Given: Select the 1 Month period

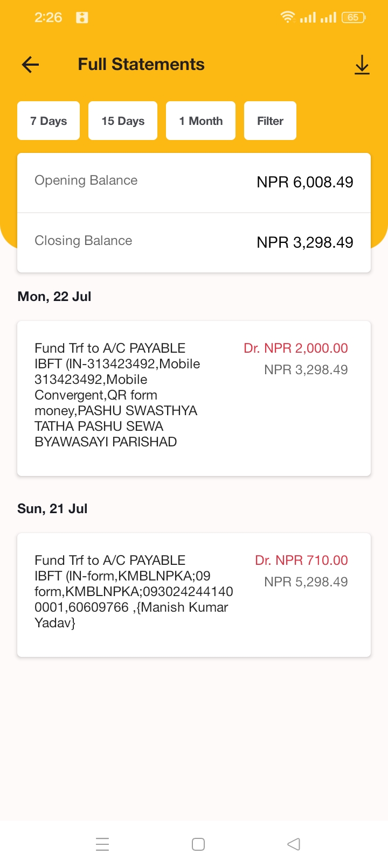Looking at the screenshot, I should [x=200, y=121].
